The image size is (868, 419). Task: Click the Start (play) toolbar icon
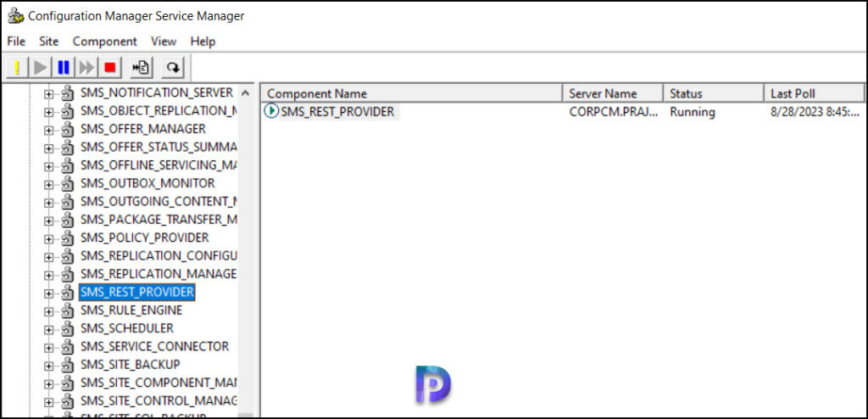(x=41, y=68)
